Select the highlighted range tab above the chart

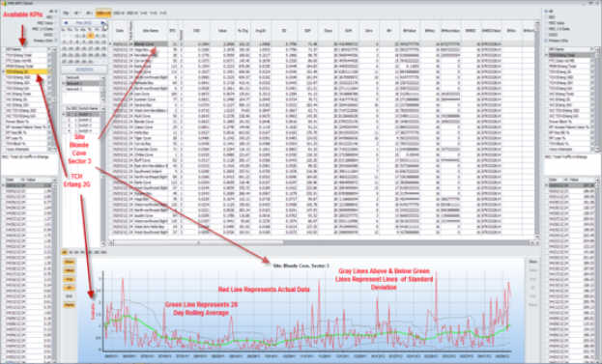65,252
